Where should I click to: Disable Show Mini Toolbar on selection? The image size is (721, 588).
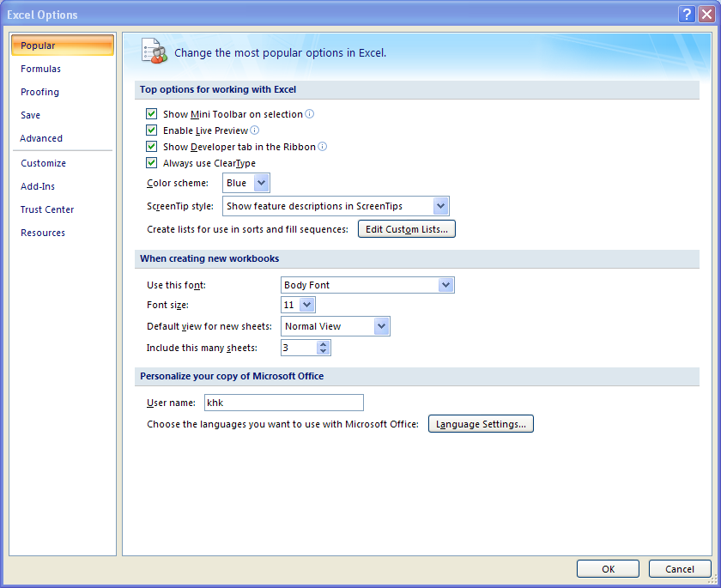[x=152, y=113]
